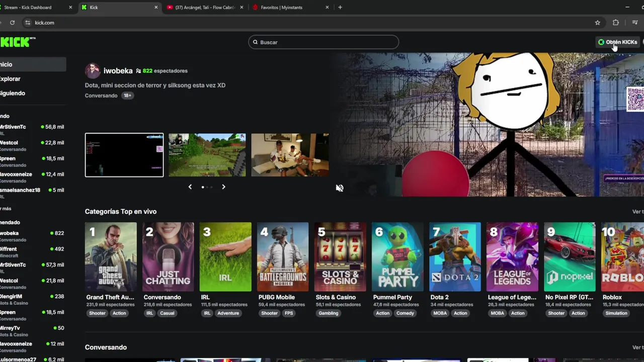Image resolution: width=644 pixels, height=362 pixels.
Task: Click the 18+ badge beside Conversando
Action: (x=128, y=96)
